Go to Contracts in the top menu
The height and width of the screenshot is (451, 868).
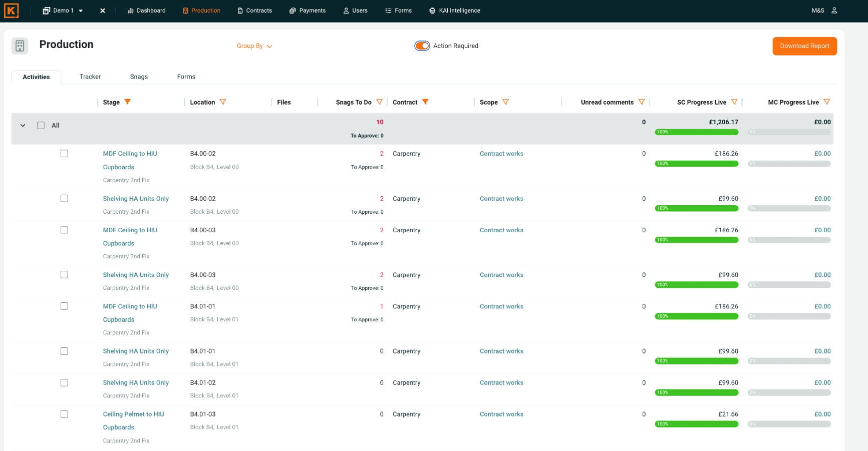254,11
